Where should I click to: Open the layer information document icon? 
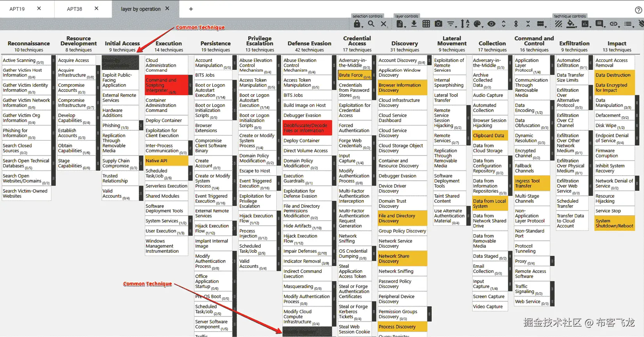coord(400,24)
